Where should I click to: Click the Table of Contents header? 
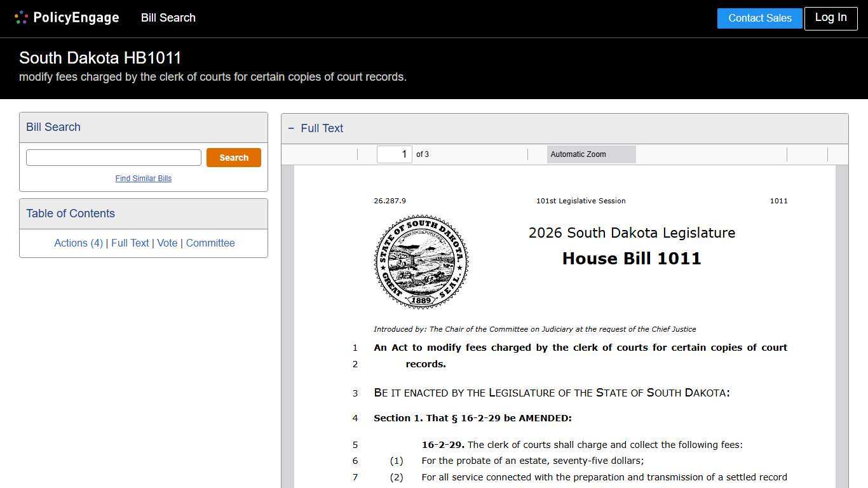(70, 213)
